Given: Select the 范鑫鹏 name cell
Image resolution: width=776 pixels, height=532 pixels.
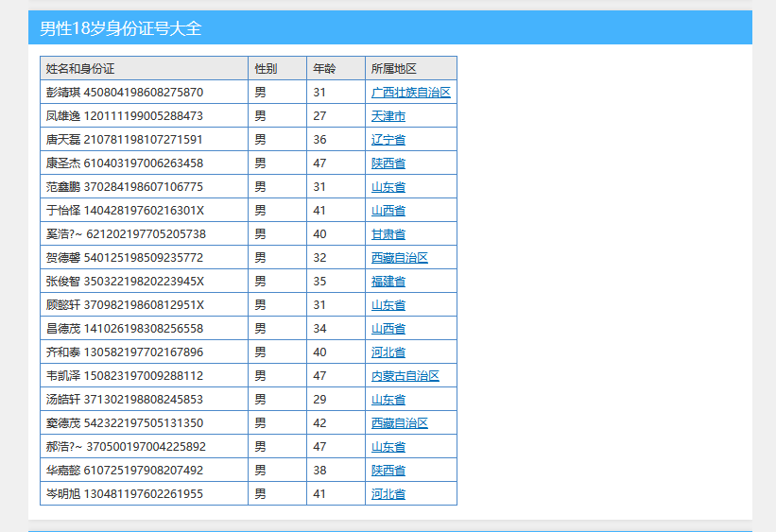Looking at the screenshot, I should 144,186.
